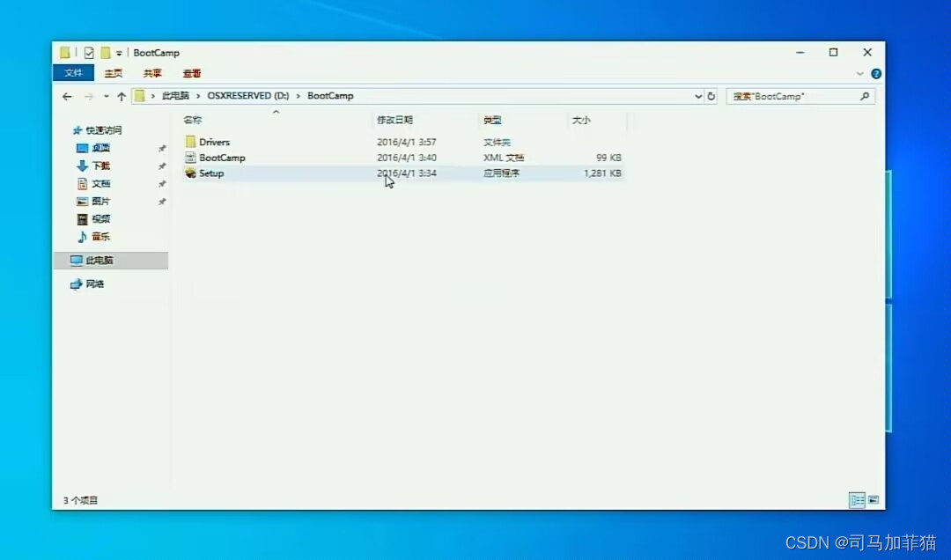
Task: Click properties checkmark quick access icon
Action: 89,53
